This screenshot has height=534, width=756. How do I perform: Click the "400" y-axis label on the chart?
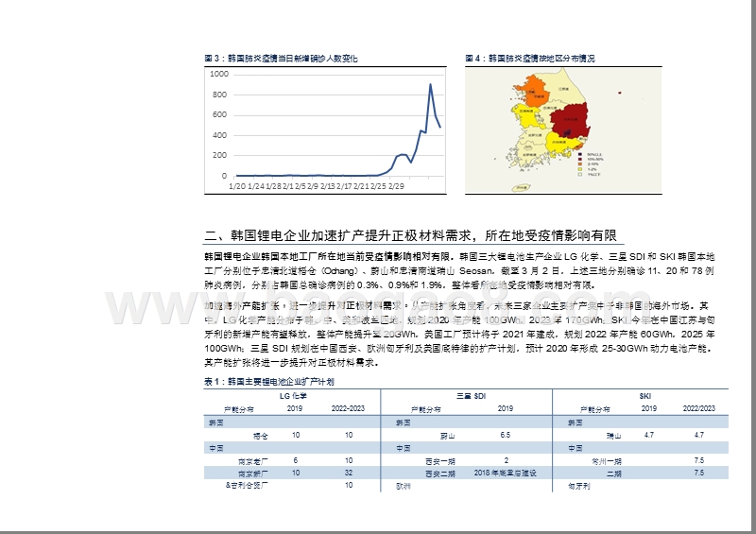(x=220, y=135)
